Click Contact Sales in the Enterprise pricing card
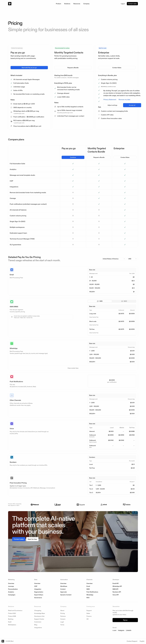The height and width of the screenshot is (644, 146). (117, 68)
